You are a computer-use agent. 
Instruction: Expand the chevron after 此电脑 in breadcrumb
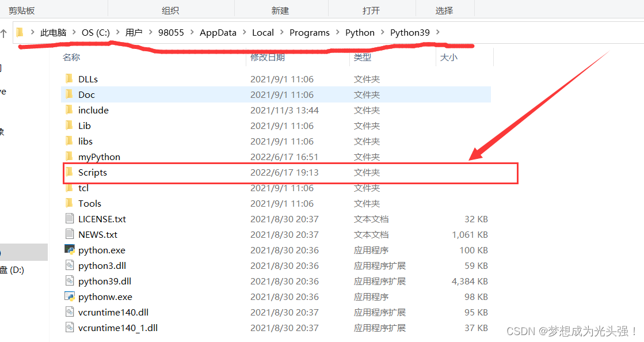coord(74,32)
